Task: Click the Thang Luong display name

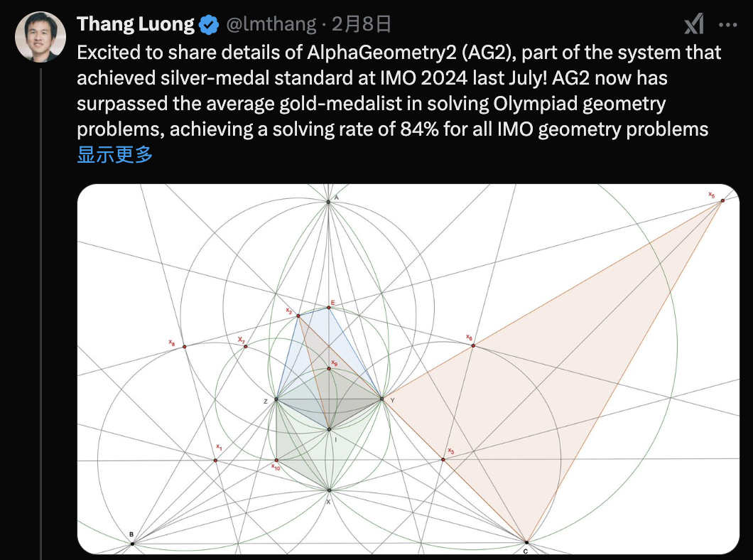Action: pos(136,24)
